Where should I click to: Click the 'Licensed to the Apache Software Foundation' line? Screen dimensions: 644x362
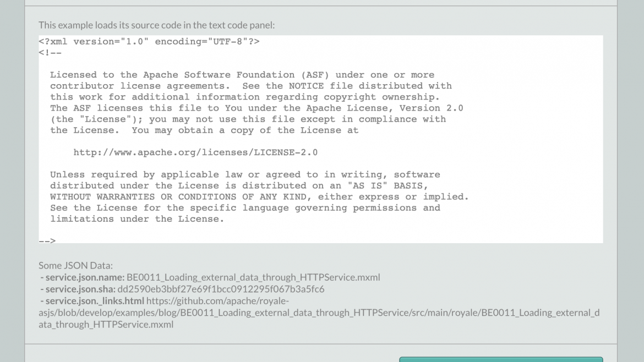point(242,75)
